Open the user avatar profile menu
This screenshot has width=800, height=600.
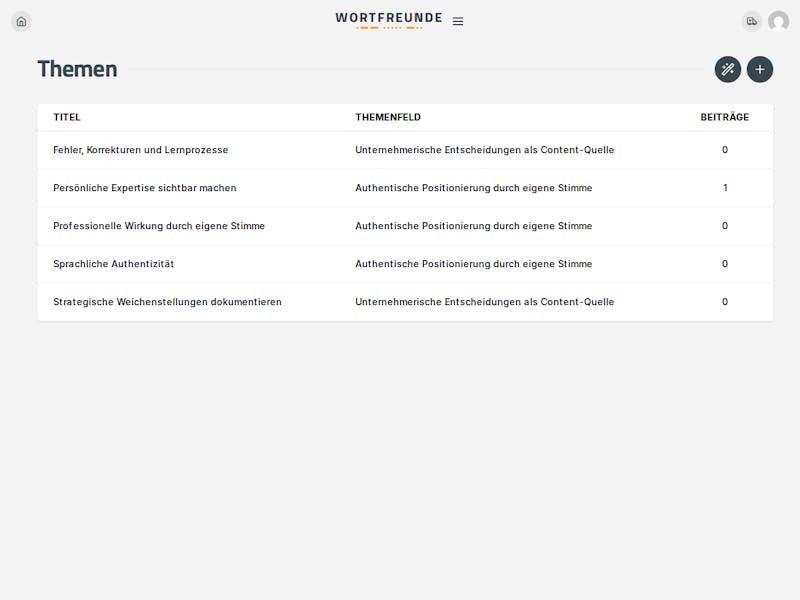779,21
